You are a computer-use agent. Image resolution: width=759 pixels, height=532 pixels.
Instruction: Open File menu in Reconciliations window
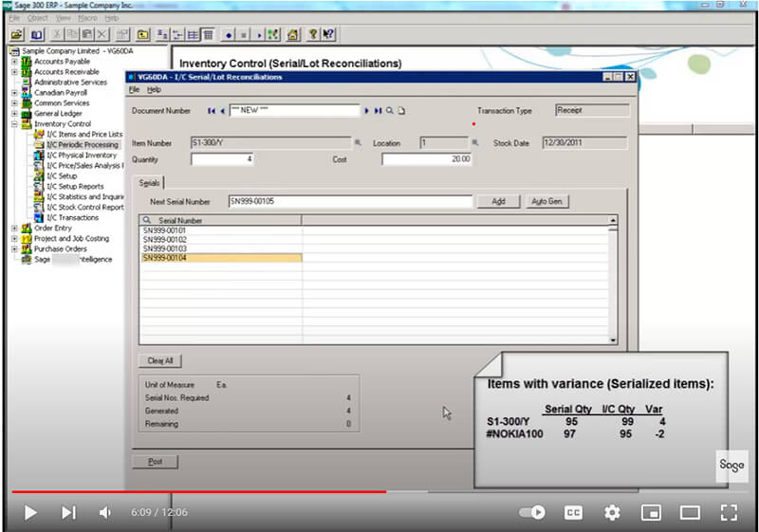134,89
